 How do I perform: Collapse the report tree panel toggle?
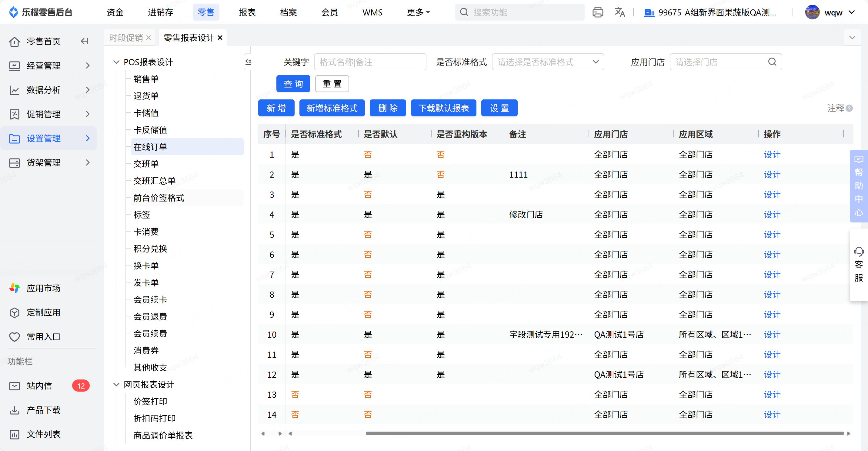coord(248,62)
